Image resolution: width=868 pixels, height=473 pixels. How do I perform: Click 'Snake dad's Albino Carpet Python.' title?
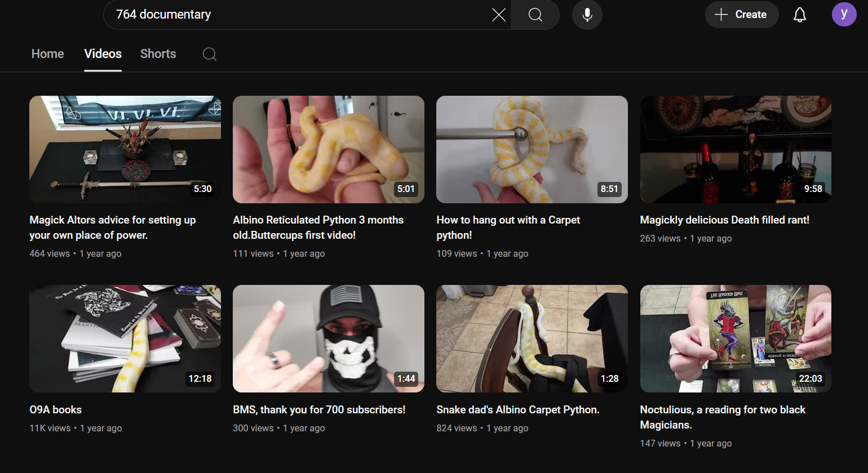[518, 410]
